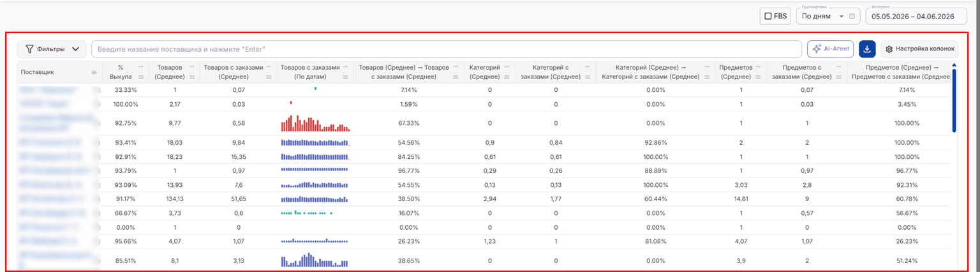Click the % Выкупа column header
The width and height of the screenshot is (980, 272).
tap(121, 72)
